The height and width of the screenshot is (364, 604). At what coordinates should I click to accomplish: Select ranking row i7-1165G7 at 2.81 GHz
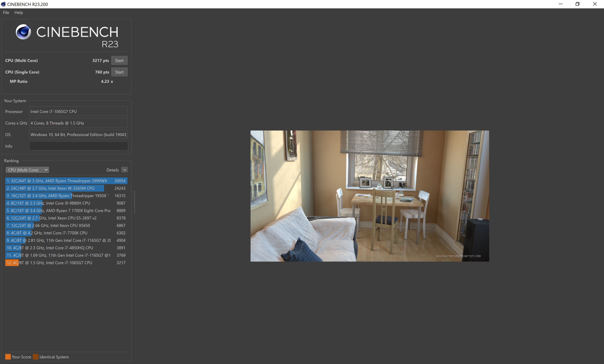pos(66,240)
